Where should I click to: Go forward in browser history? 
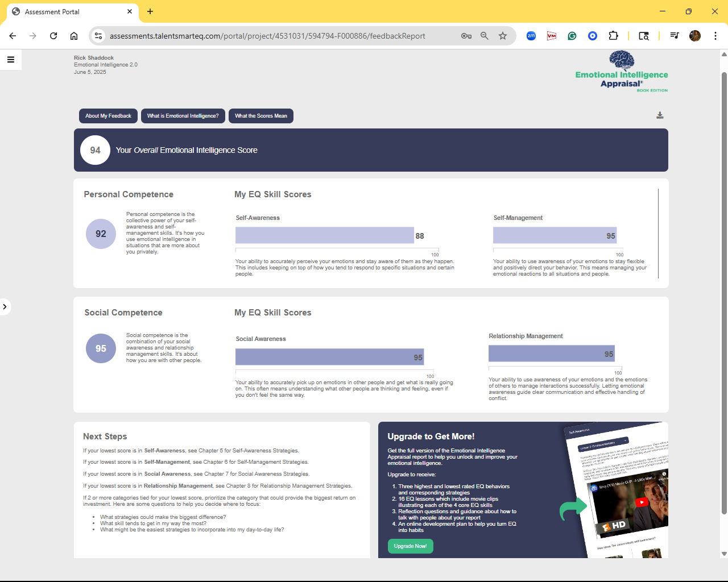33,36
